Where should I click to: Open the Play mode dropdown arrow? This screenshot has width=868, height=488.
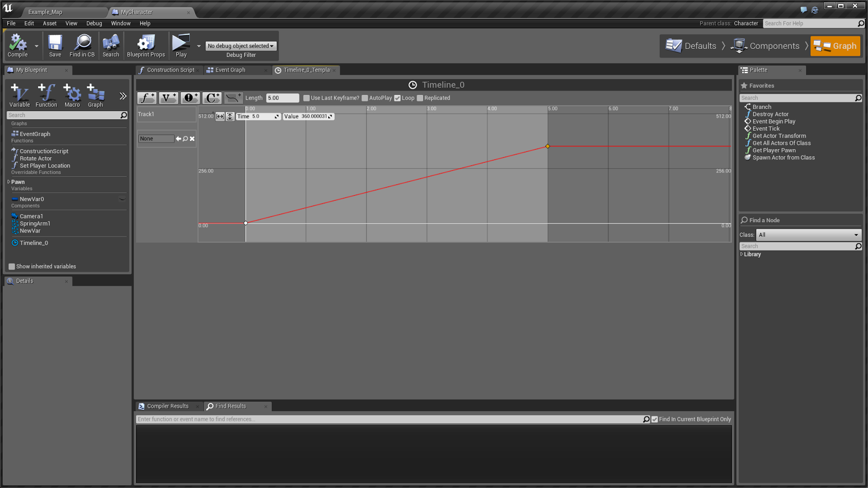click(x=199, y=46)
